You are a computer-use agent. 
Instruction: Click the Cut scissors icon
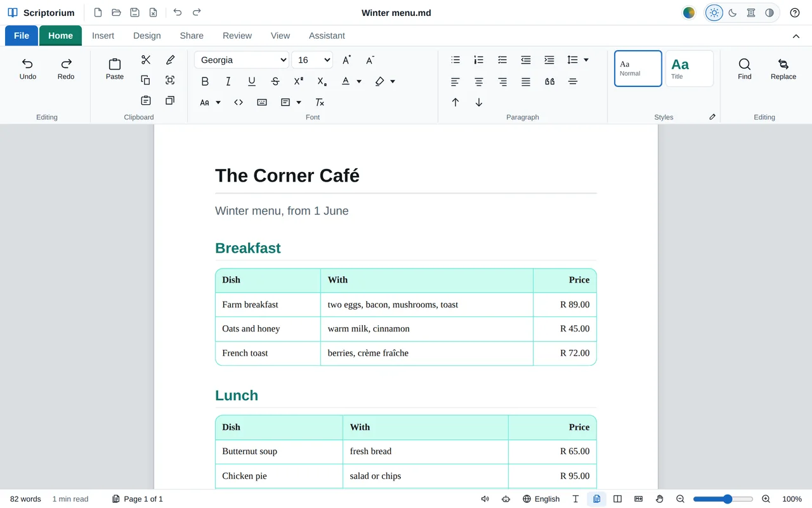tap(146, 60)
